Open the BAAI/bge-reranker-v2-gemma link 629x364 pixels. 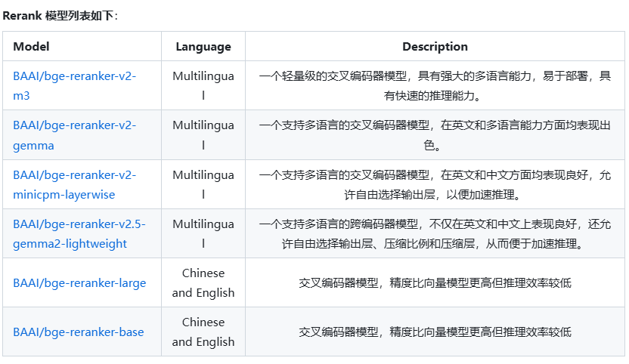pyautogui.click(x=75, y=135)
